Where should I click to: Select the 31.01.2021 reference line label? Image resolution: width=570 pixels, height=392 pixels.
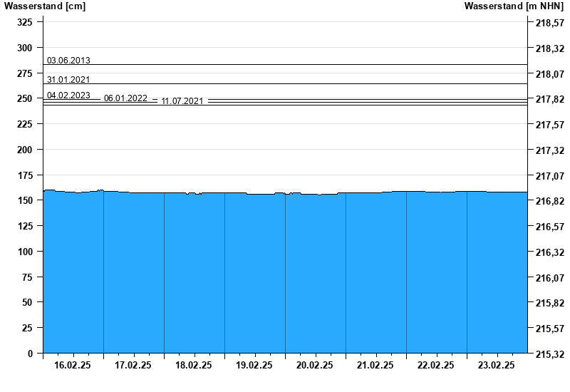click(68, 80)
